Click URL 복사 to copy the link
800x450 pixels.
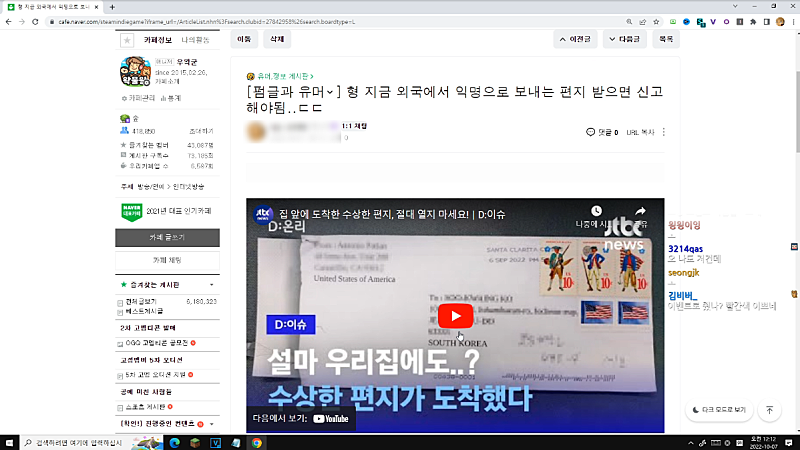click(x=641, y=132)
